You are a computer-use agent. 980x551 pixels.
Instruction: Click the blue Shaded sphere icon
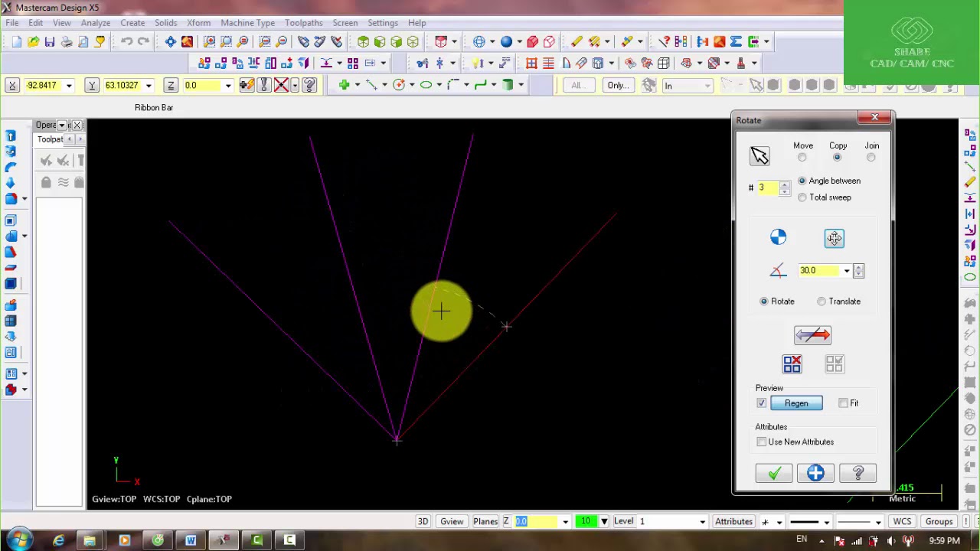(x=506, y=41)
